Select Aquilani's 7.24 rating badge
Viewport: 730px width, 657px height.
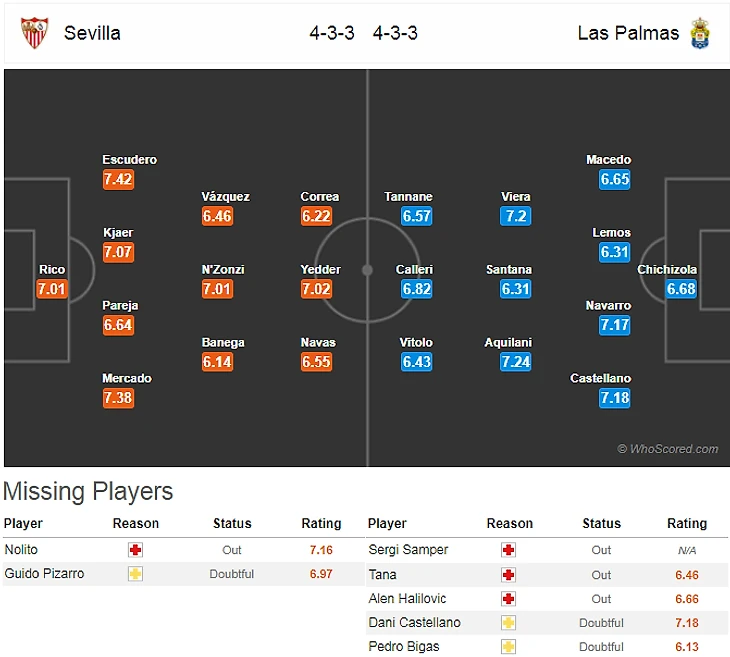pyautogui.click(x=516, y=362)
